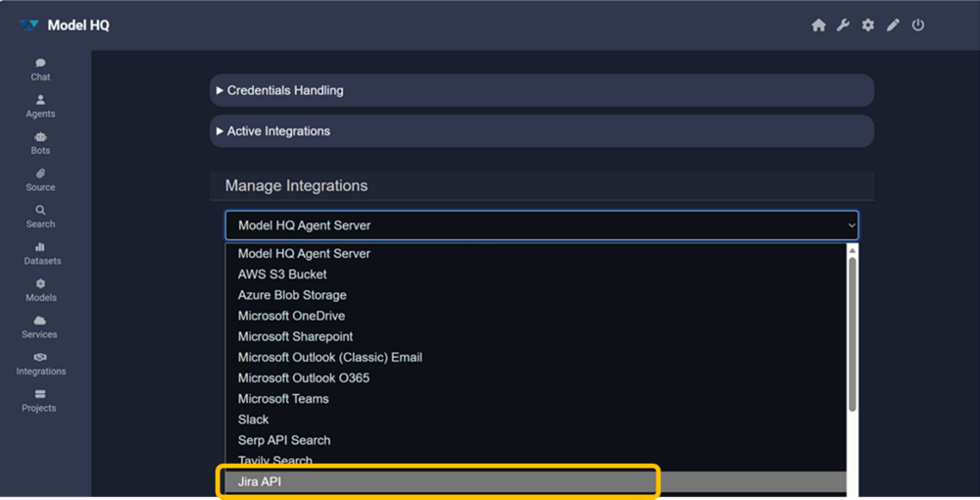Open the Projects sidebar icon
The height and width of the screenshot is (500, 980).
pyautogui.click(x=40, y=394)
